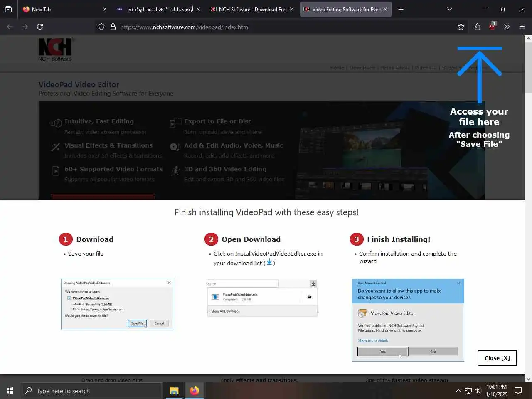The image size is (532, 399).
Task: Click the VideoPad Video Editor heading
Action: [79, 84]
